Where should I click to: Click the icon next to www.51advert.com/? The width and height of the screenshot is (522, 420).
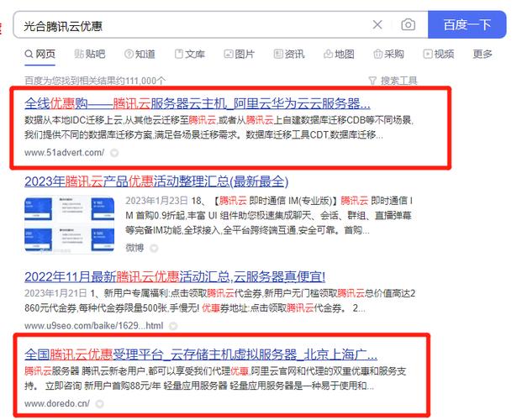pos(114,153)
